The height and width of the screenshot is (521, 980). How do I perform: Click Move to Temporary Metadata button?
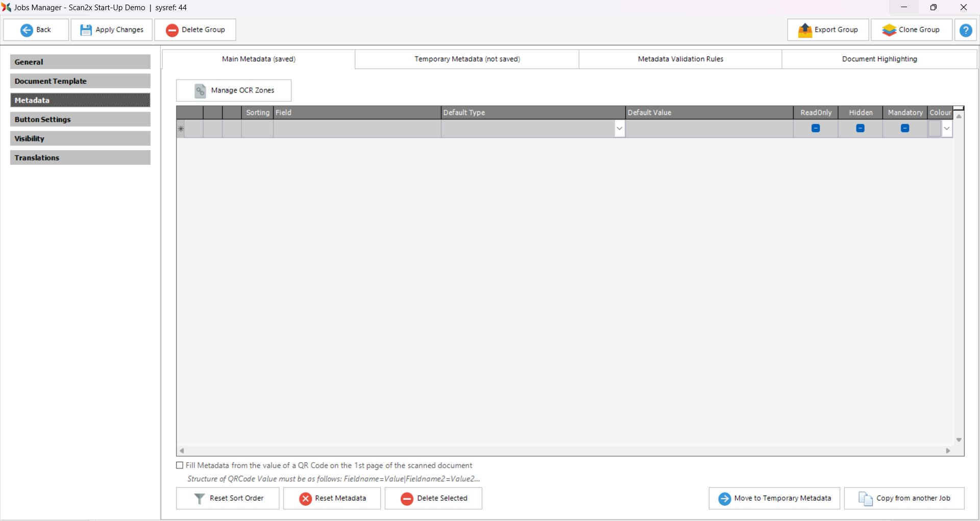click(774, 499)
